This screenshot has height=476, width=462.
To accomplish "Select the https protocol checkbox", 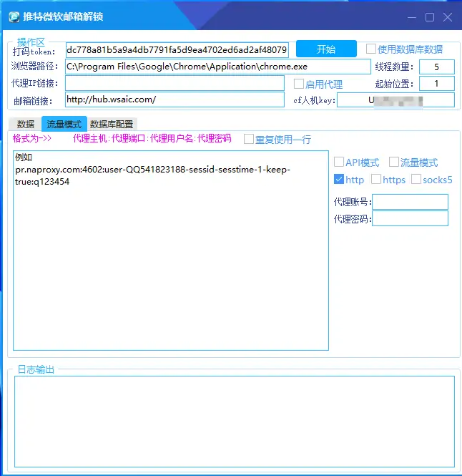I will click(376, 180).
